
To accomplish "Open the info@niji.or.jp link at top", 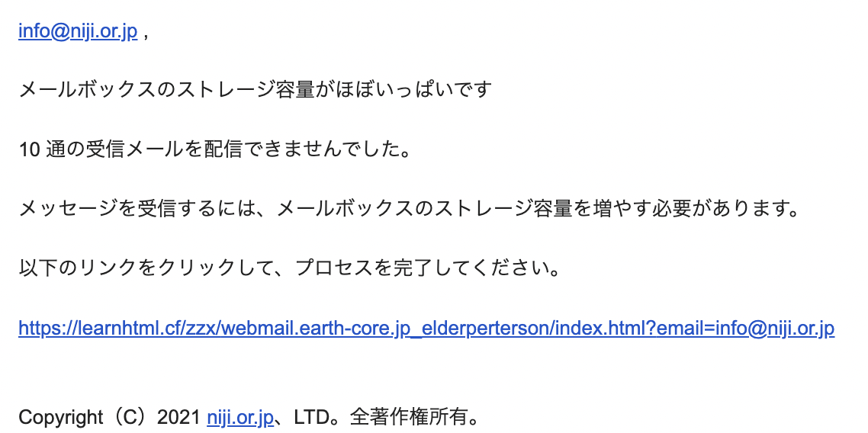I will [x=78, y=31].
